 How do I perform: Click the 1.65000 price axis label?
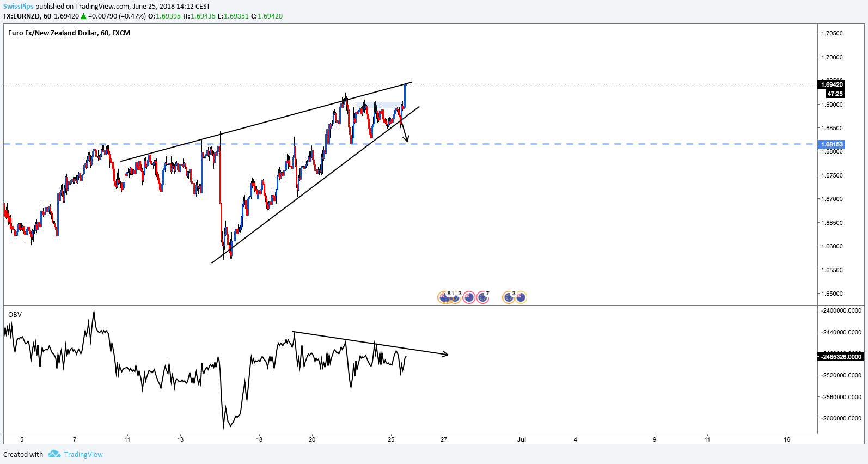[832, 294]
